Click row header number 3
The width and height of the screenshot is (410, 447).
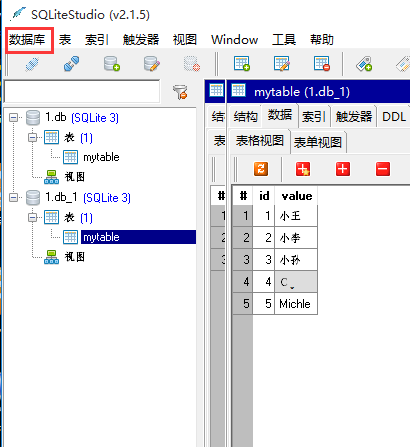pos(243,260)
